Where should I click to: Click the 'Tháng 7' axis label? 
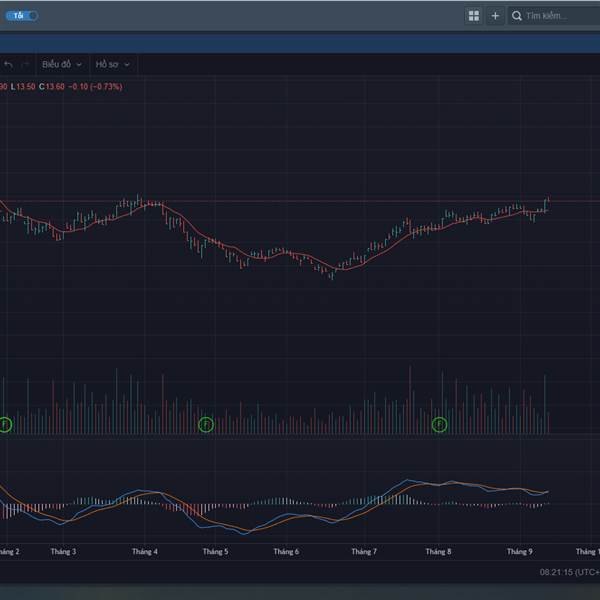coord(364,551)
